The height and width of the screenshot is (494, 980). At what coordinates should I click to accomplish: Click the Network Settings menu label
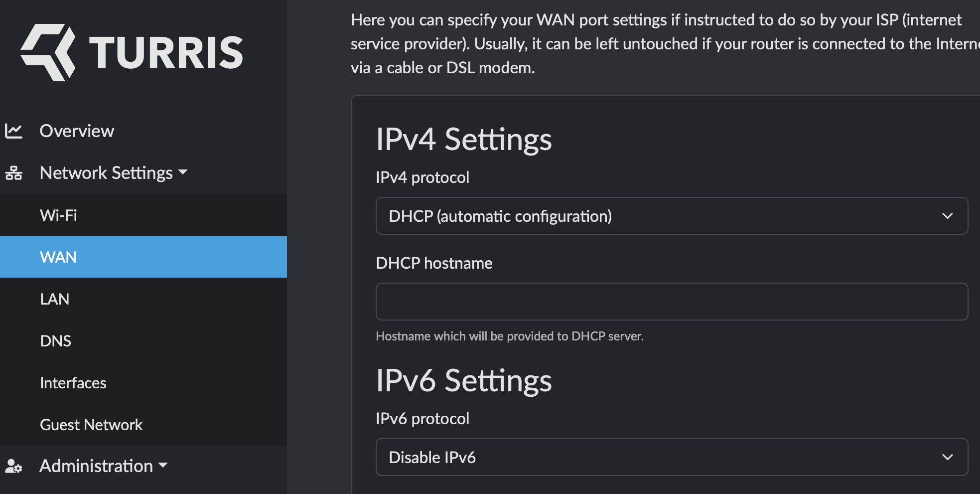pyautogui.click(x=106, y=173)
